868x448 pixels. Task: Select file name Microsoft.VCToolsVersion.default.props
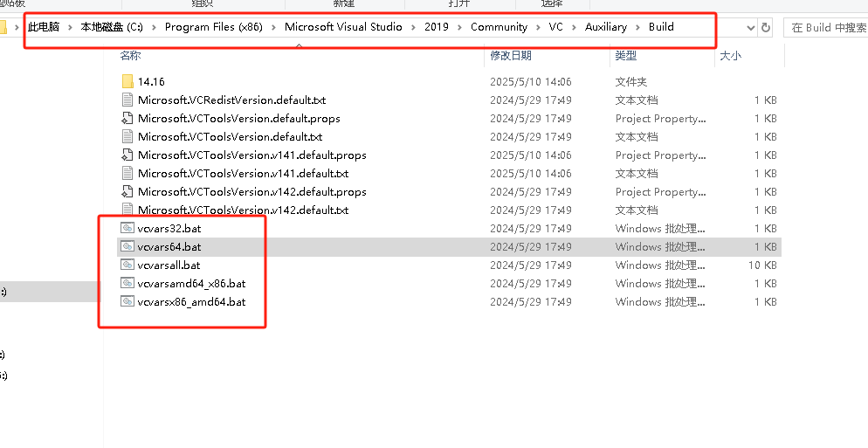coord(239,119)
